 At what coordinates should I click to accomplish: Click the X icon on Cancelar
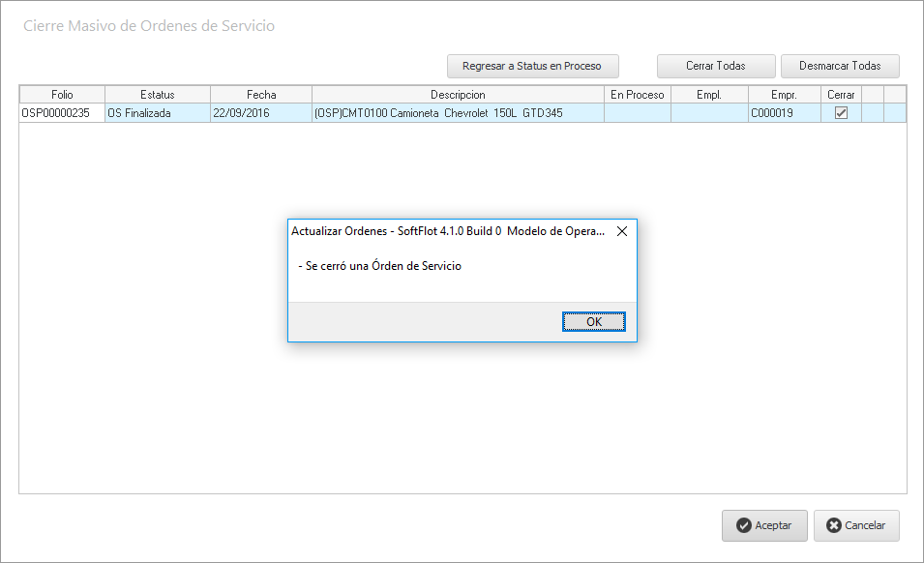[x=834, y=525]
